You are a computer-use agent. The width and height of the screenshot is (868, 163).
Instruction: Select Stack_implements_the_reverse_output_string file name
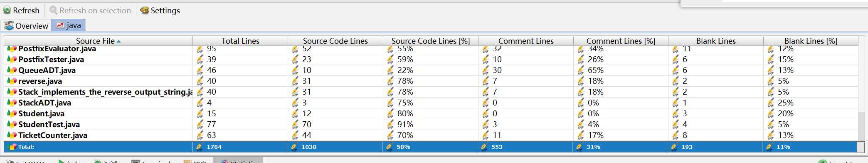coord(105,92)
